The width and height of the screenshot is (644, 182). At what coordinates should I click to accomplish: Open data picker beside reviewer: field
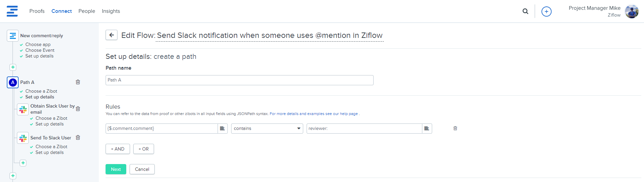pos(427,129)
